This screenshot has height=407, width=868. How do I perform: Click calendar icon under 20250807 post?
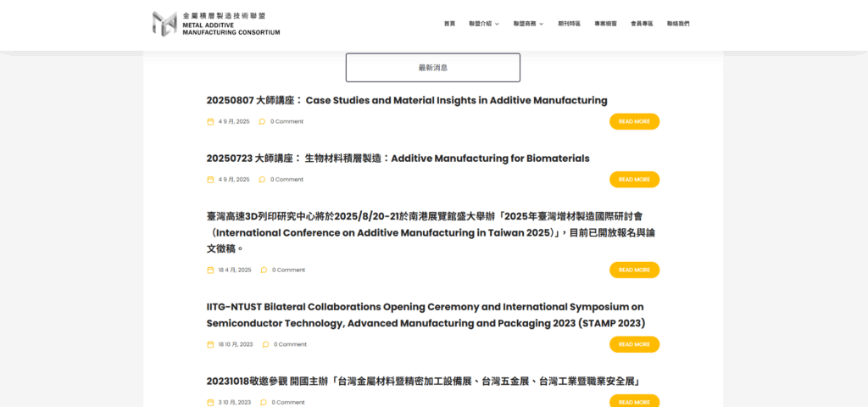(210, 122)
